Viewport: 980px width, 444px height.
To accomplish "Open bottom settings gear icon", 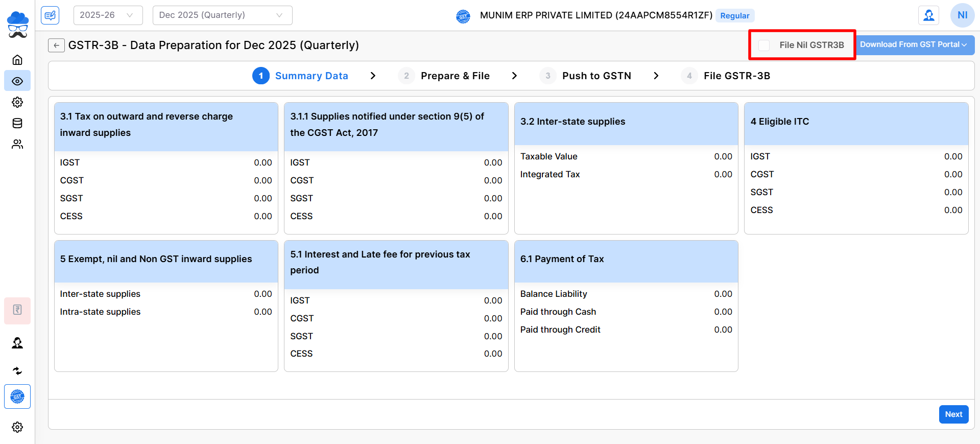I will (17, 427).
